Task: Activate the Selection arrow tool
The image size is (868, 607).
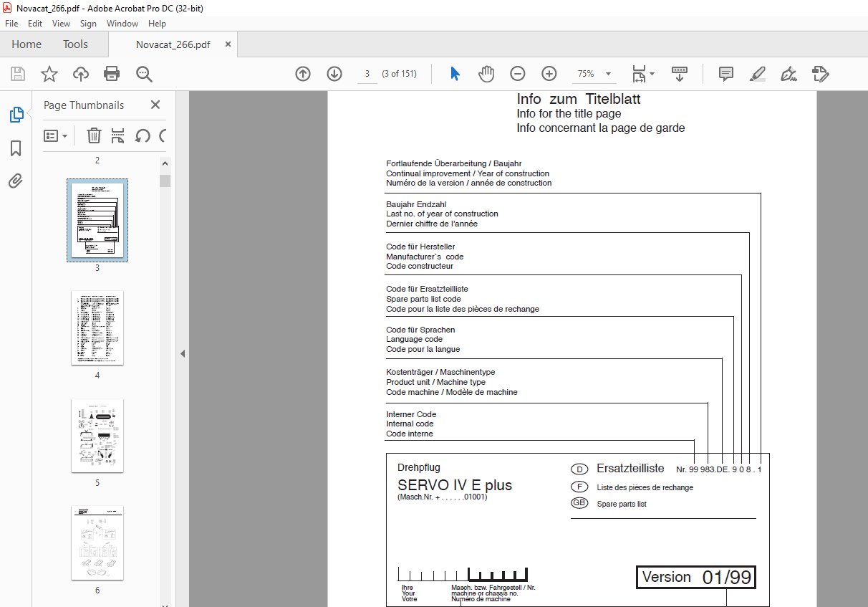Action: (455, 74)
